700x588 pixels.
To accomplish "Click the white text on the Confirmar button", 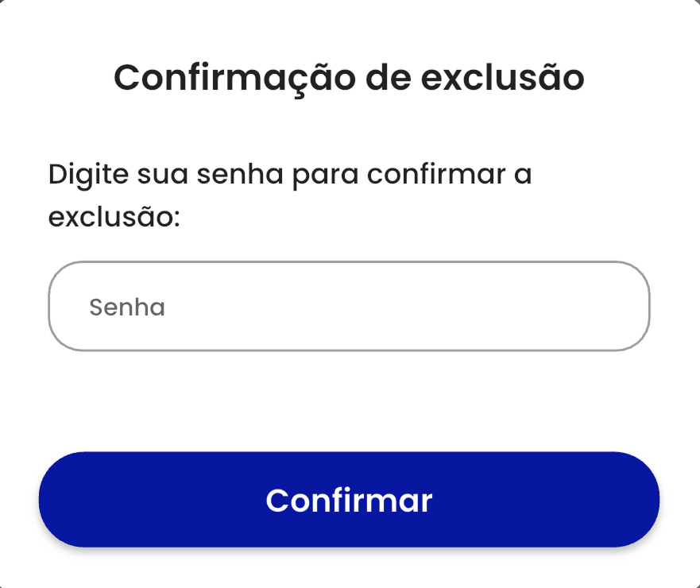I will click(x=349, y=501).
